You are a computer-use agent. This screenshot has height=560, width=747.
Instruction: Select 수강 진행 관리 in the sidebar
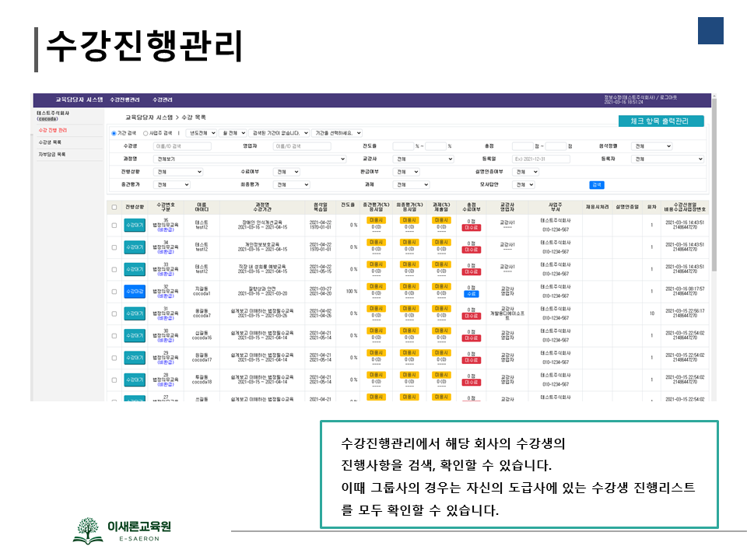click(x=53, y=130)
